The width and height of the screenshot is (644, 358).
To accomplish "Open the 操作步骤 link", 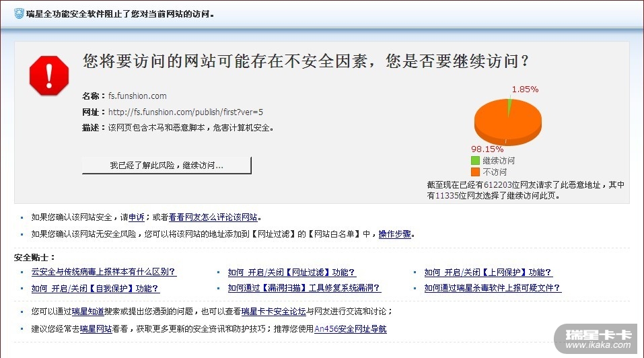I will click(x=395, y=234).
